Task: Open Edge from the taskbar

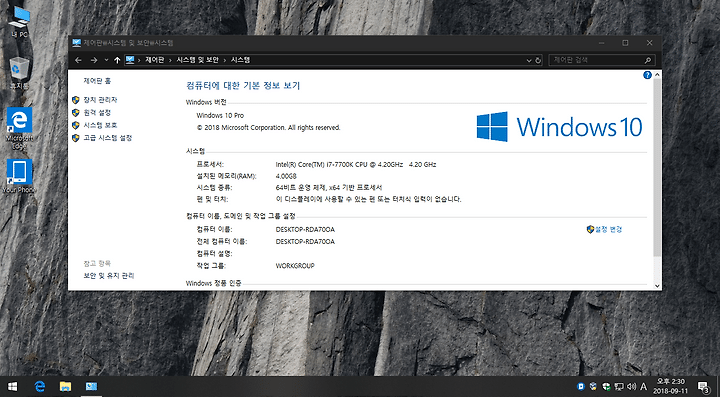Action: click(x=39, y=386)
